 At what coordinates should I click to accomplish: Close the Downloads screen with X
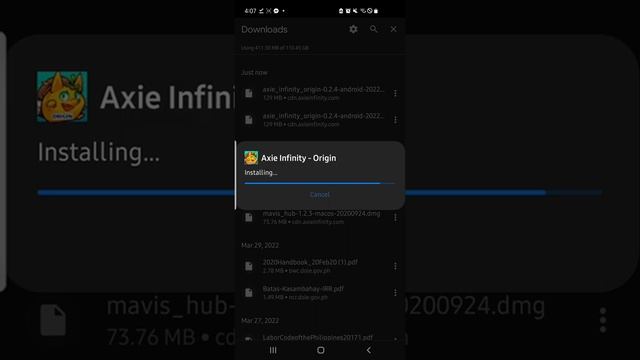(x=393, y=29)
